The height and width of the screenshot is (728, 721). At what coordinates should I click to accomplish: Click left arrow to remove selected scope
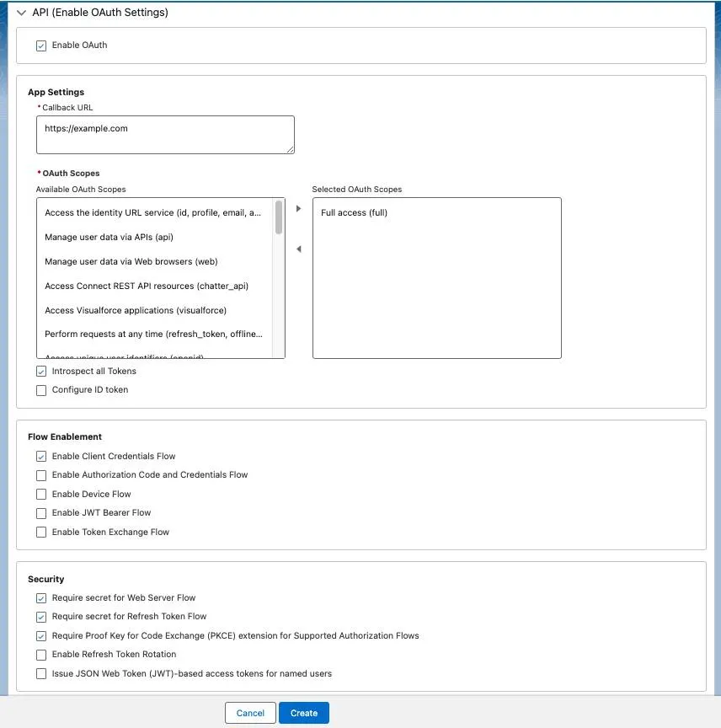click(x=298, y=249)
